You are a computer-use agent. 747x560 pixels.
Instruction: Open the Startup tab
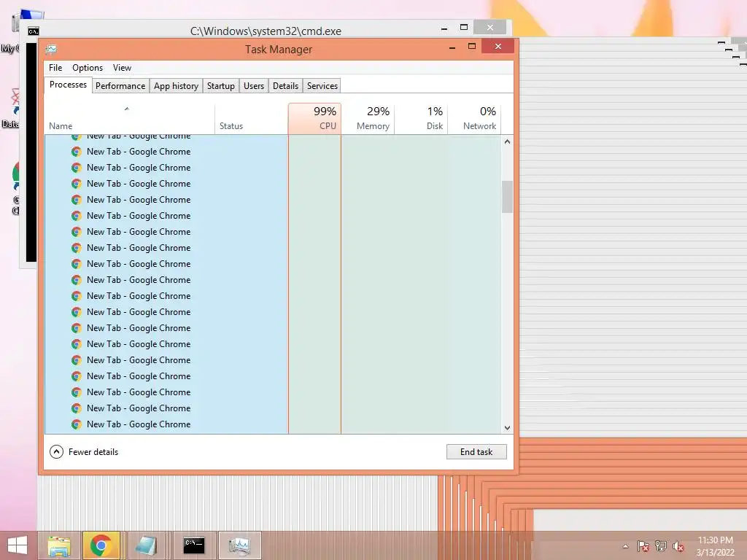pyautogui.click(x=220, y=86)
